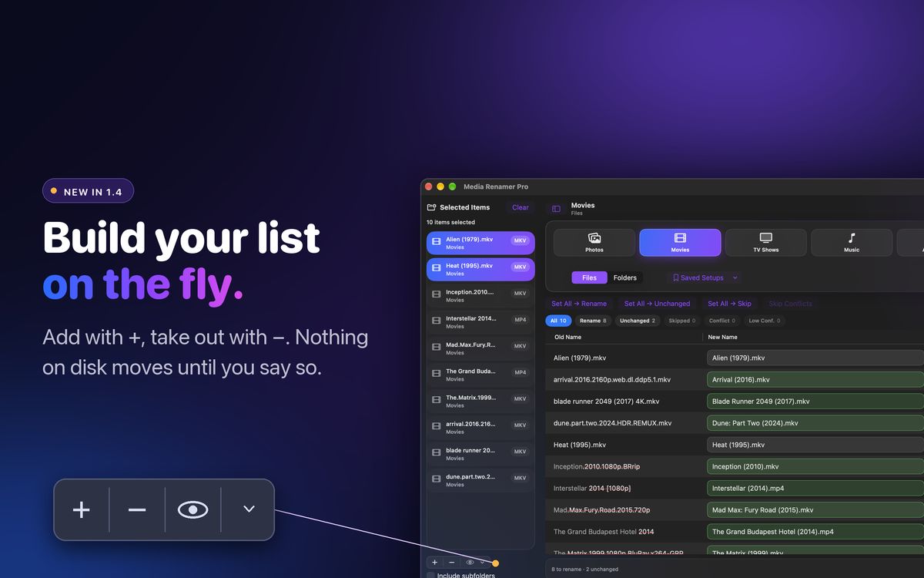Select The Grand Buda... sidebar item
The height and width of the screenshot is (578, 924).
click(480, 375)
